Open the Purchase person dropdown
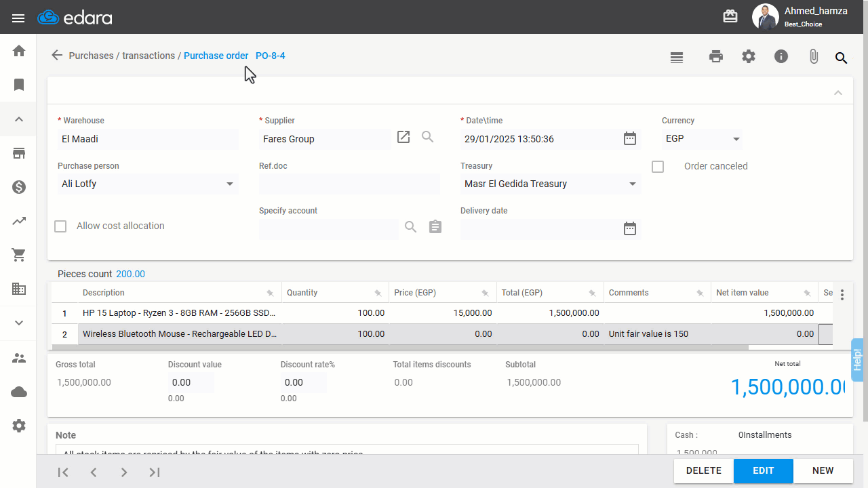868x488 pixels. [148, 184]
